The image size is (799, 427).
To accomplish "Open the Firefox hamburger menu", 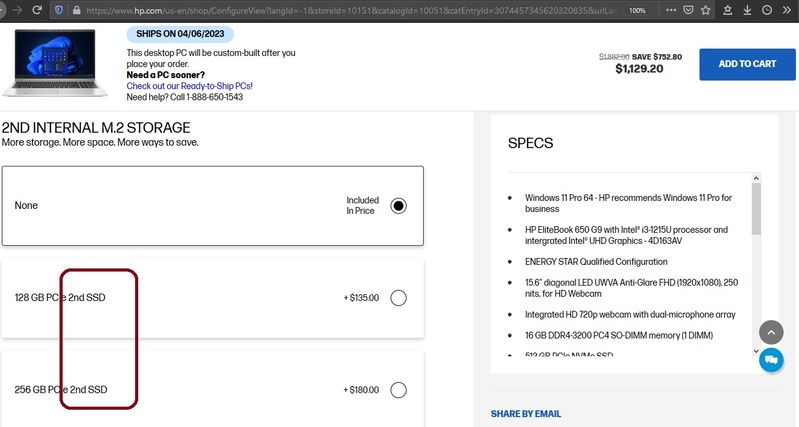I will point(787,9).
